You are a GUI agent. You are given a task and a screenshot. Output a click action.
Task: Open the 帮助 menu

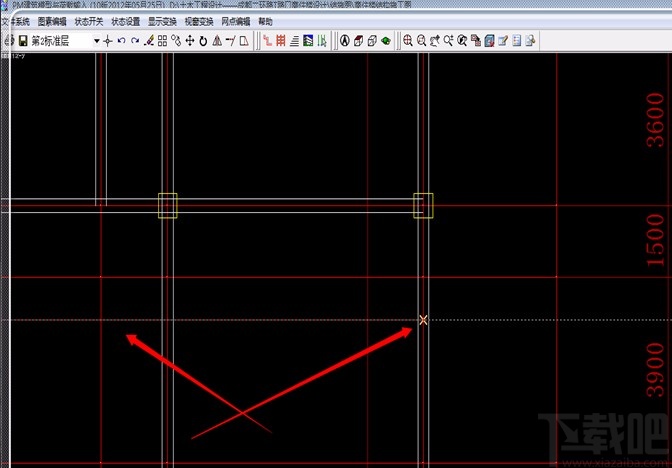[265, 21]
